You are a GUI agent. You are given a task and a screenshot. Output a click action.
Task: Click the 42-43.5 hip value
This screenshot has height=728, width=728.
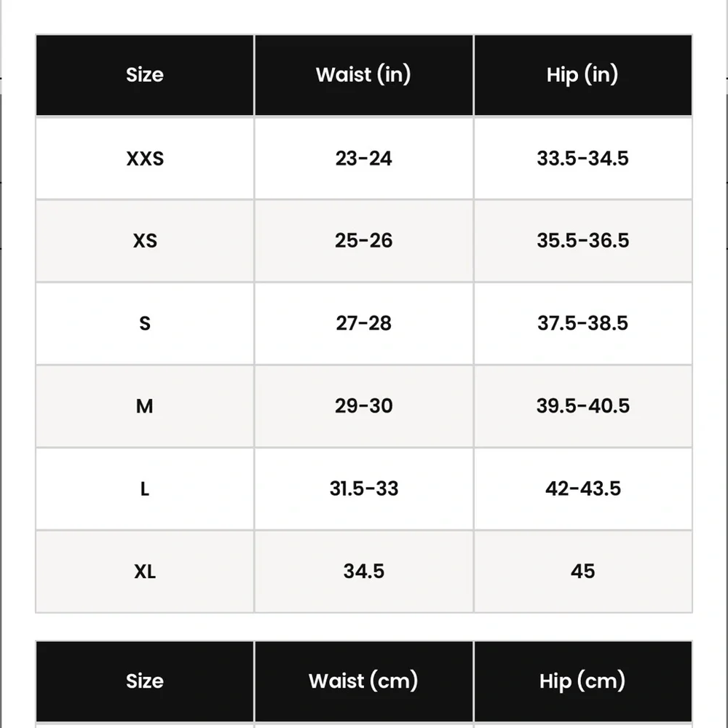[582, 489]
